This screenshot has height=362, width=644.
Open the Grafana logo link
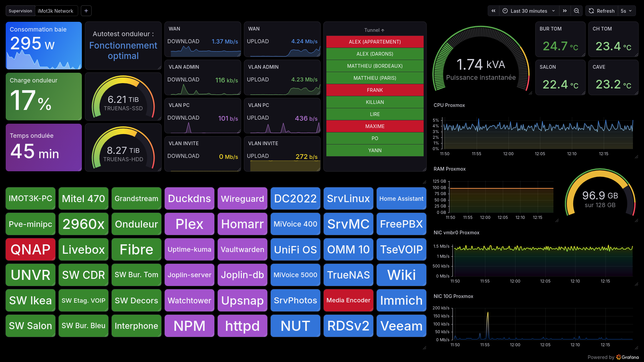[628, 357]
